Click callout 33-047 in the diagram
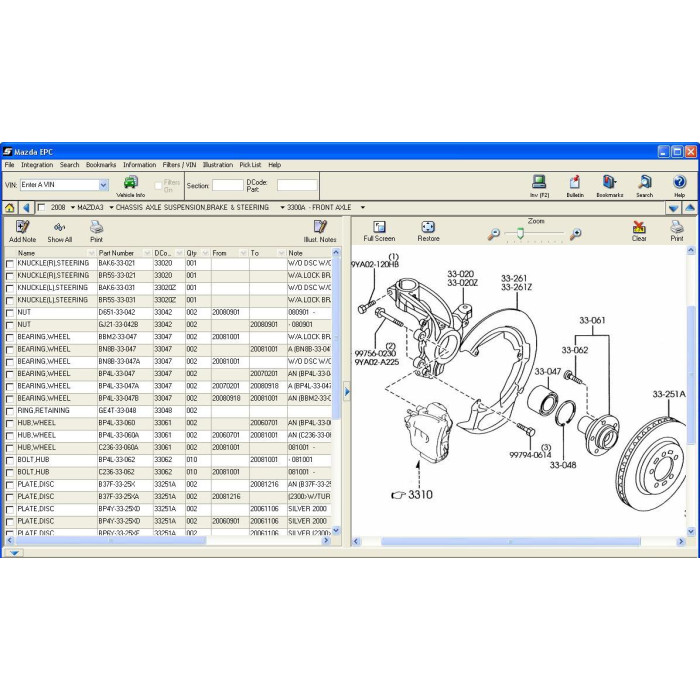Viewport: 700px width, 700px height. tap(548, 372)
